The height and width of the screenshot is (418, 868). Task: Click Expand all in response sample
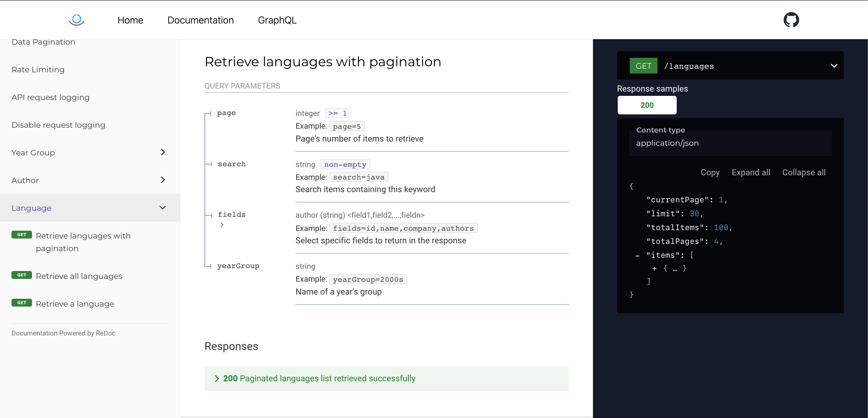(x=750, y=172)
